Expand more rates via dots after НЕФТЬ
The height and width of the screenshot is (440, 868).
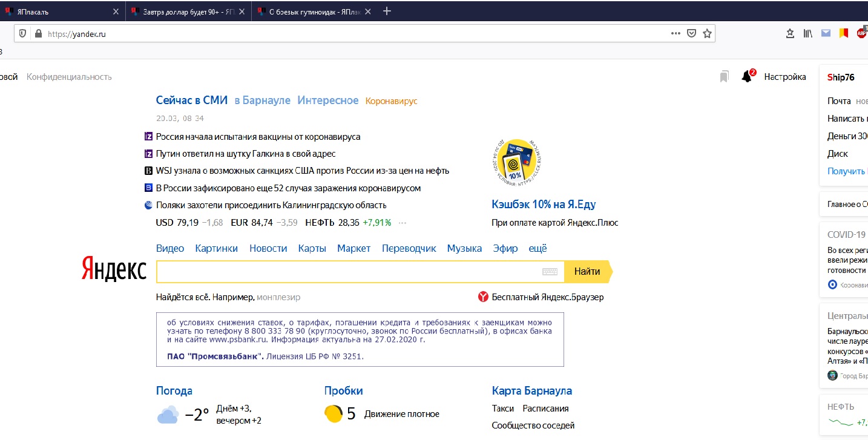(x=403, y=222)
